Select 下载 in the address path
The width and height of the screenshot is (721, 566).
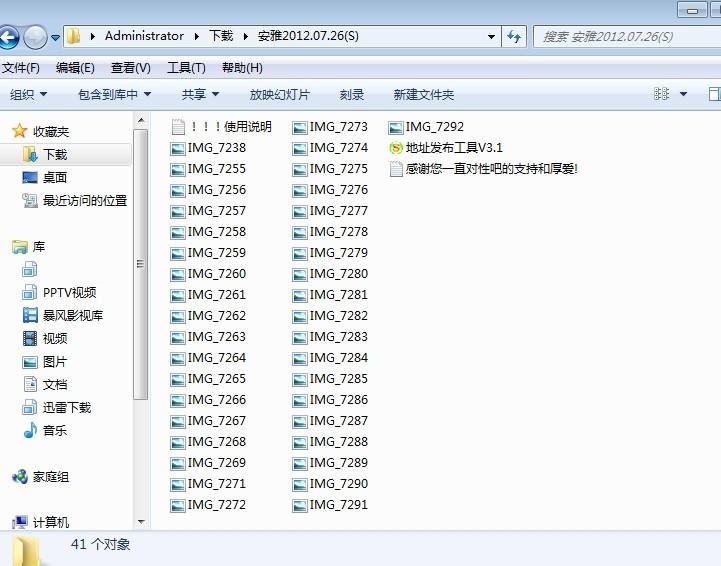pyautogui.click(x=221, y=36)
